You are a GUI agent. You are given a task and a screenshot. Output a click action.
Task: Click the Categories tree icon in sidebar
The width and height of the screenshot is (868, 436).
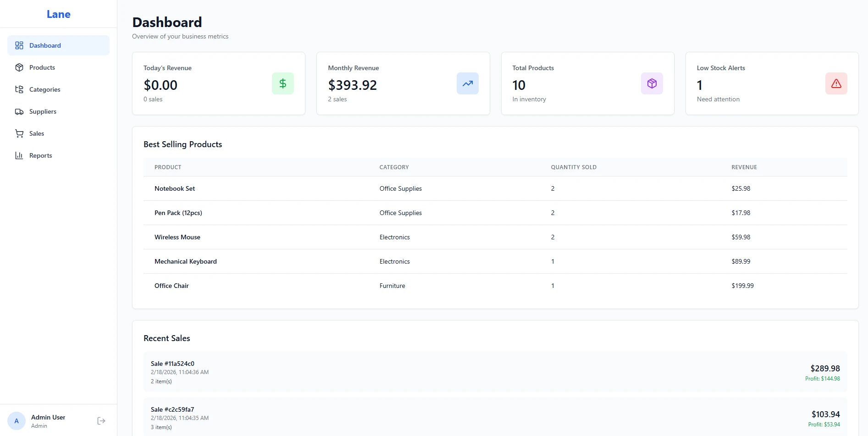tap(19, 89)
